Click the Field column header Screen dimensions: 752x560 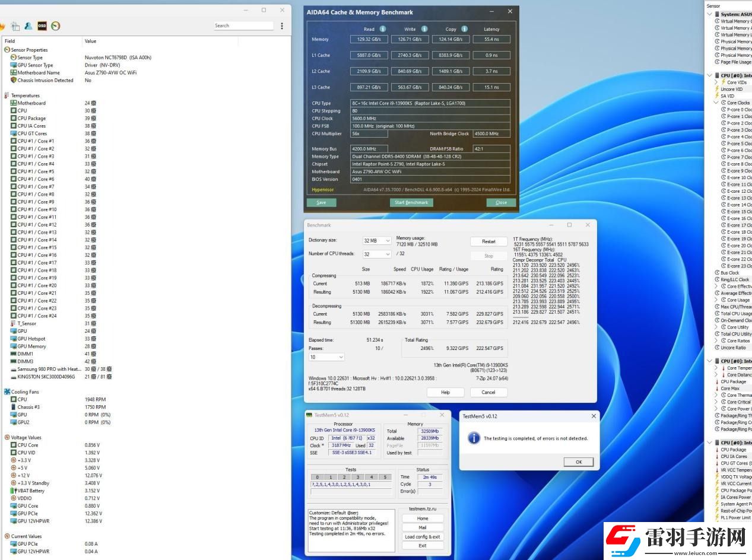(43, 41)
